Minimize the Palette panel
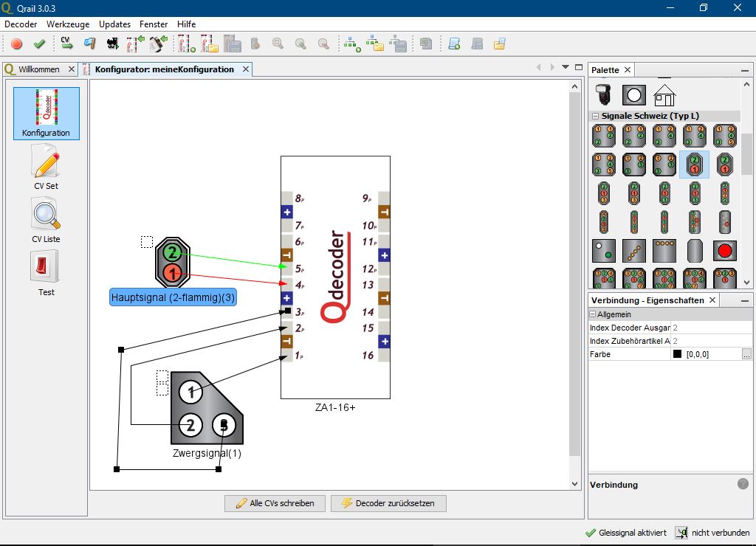The width and height of the screenshot is (756, 546). coord(745,70)
